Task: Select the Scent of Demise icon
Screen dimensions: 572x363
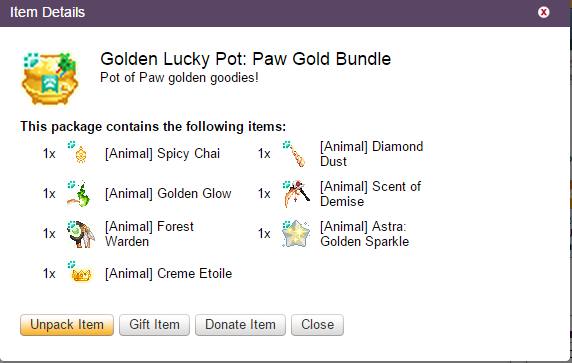Action: 296,193
